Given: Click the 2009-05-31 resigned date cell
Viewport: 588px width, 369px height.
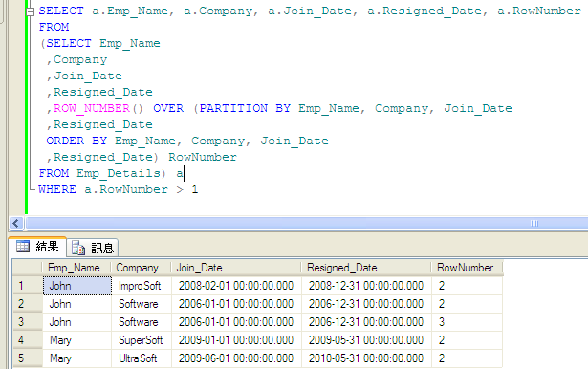Looking at the screenshot, I should coord(366,340).
